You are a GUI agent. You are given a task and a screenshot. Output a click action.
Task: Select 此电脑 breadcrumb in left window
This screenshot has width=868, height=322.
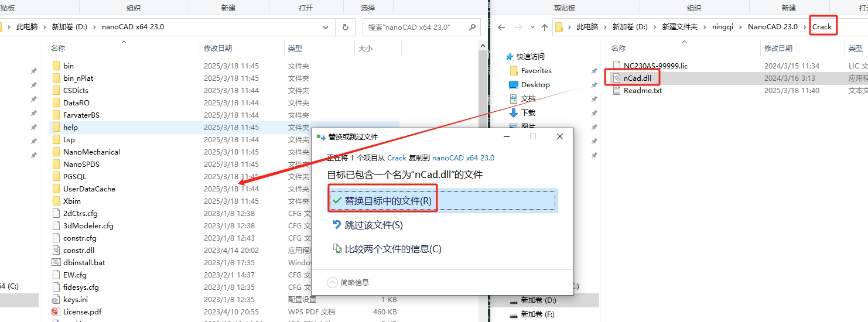click(x=27, y=27)
